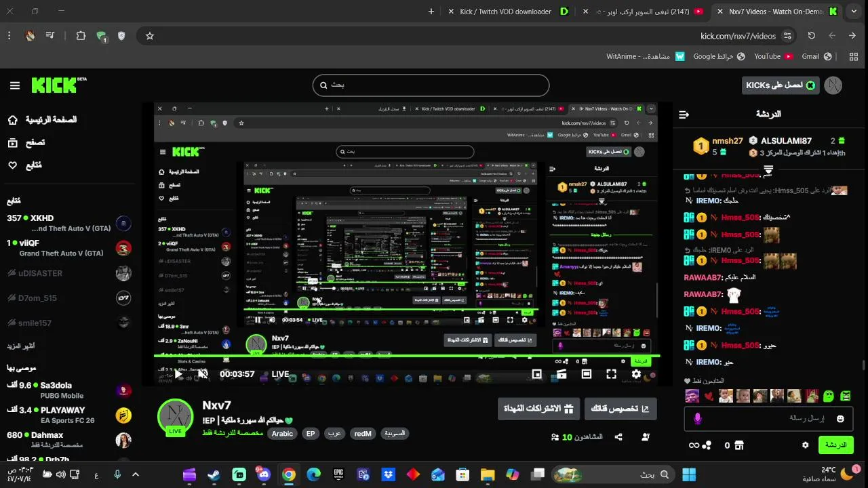
Task: Jump to LIVE in the player
Action: 280,374
